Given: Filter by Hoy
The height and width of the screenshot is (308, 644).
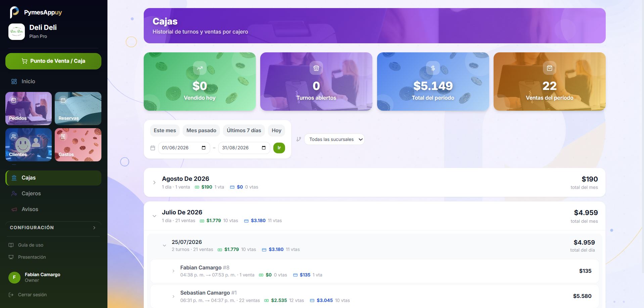Looking at the screenshot, I should 276,131.
